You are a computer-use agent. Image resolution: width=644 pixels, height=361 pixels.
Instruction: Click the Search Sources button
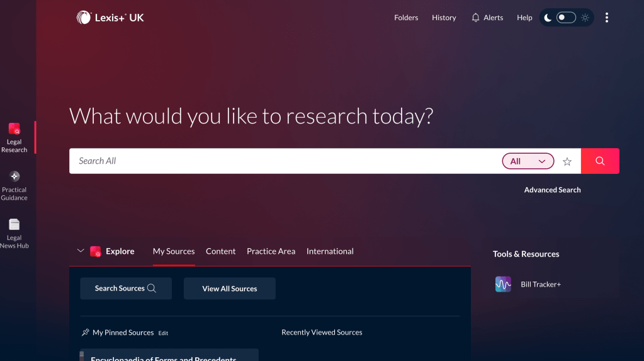(125, 289)
